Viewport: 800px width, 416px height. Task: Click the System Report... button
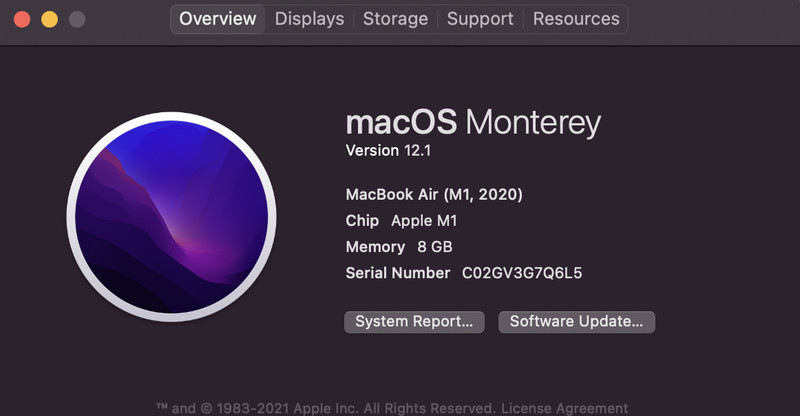point(414,322)
